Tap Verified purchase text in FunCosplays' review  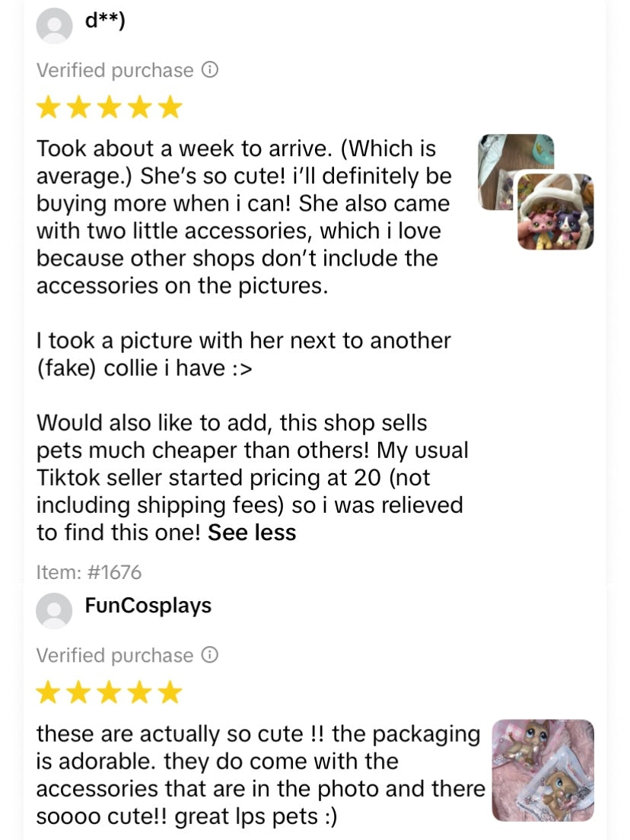pos(115,655)
